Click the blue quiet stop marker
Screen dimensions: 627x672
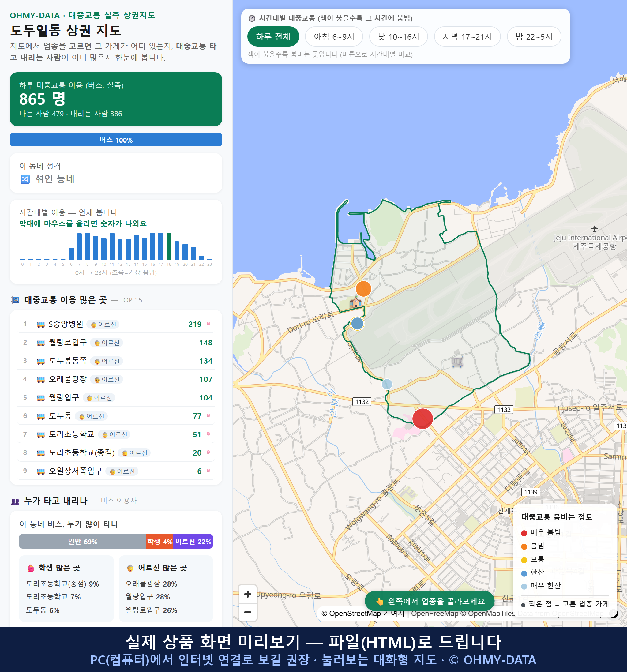pyautogui.click(x=357, y=324)
